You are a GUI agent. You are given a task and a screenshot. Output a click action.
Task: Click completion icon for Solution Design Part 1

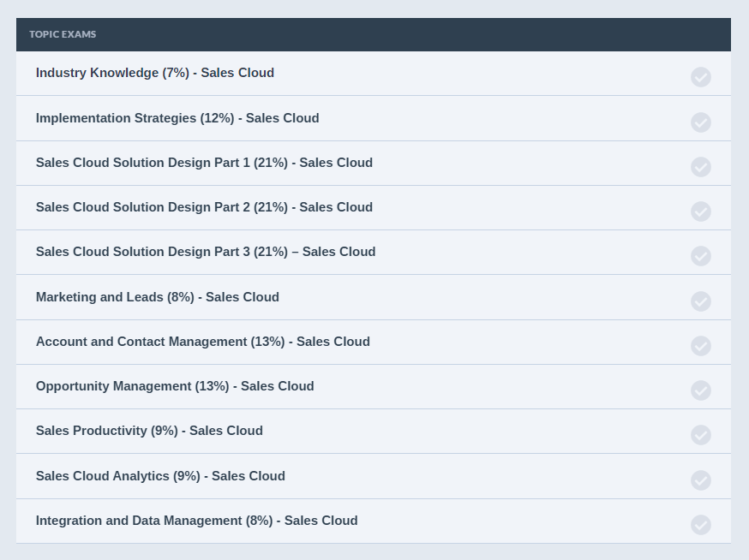701,167
